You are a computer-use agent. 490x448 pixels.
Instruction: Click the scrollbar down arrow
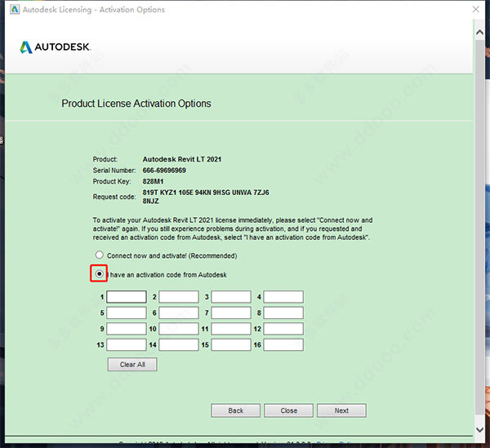click(x=479, y=429)
